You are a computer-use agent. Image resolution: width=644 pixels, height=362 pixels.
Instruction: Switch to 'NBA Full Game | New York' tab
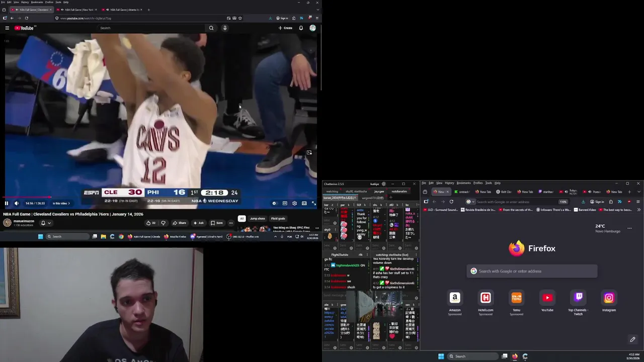(x=76, y=10)
